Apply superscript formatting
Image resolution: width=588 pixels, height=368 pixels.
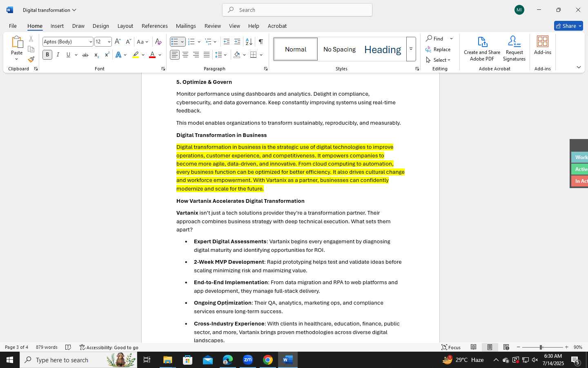[x=107, y=55]
